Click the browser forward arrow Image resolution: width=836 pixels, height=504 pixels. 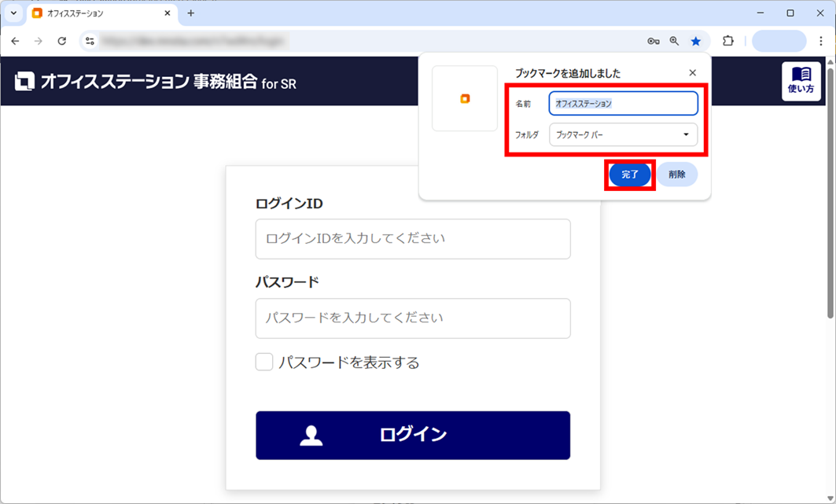pyautogui.click(x=39, y=41)
